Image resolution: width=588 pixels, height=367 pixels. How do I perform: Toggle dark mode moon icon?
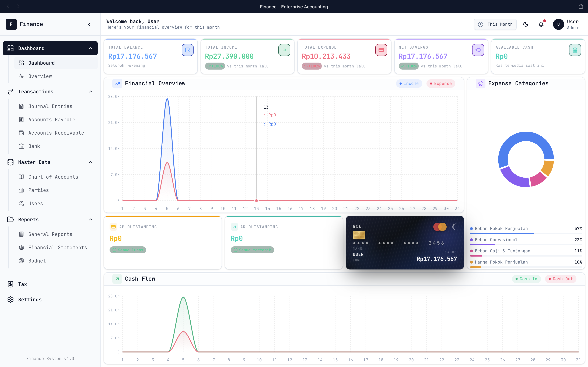(x=526, y=24)
